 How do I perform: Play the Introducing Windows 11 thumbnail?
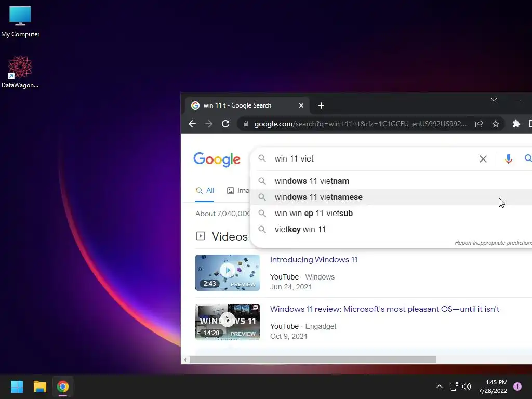pos(228,272)
